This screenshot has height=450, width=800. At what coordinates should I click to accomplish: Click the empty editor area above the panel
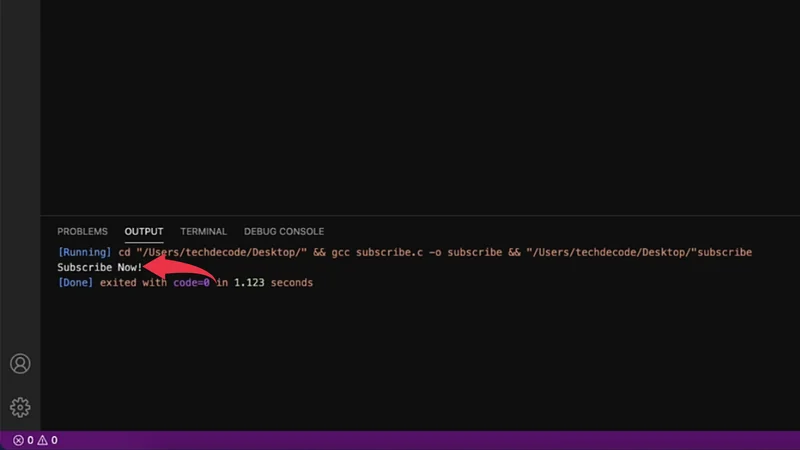pyautogui.click(x=420, y=110)
